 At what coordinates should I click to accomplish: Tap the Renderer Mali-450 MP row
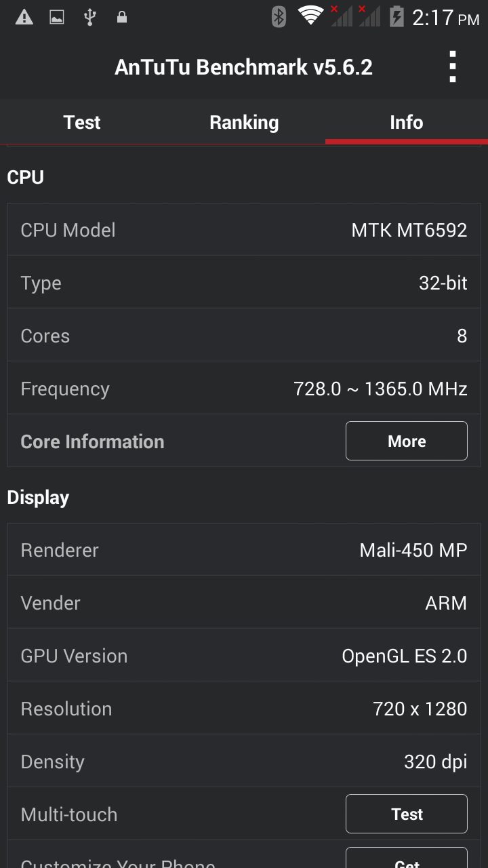244,550
